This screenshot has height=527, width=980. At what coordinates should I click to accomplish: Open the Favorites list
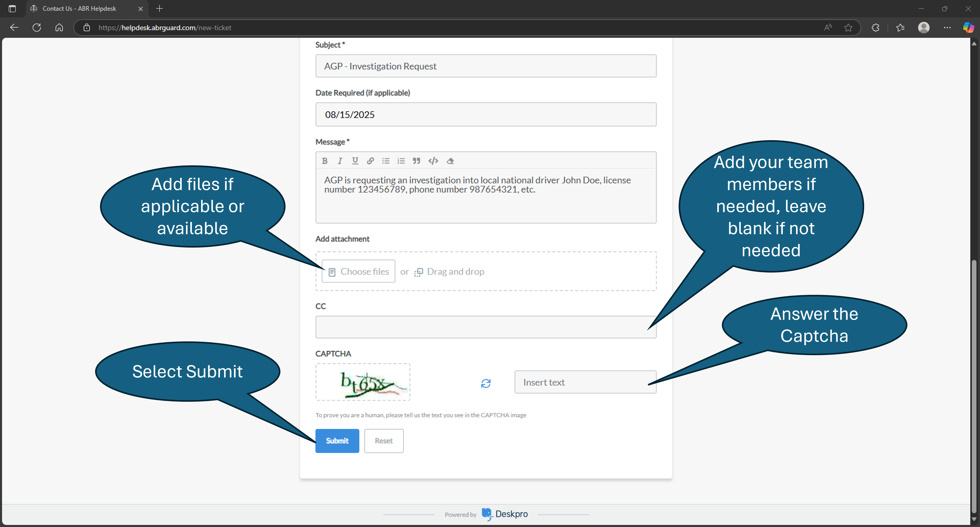click(900, 27)
